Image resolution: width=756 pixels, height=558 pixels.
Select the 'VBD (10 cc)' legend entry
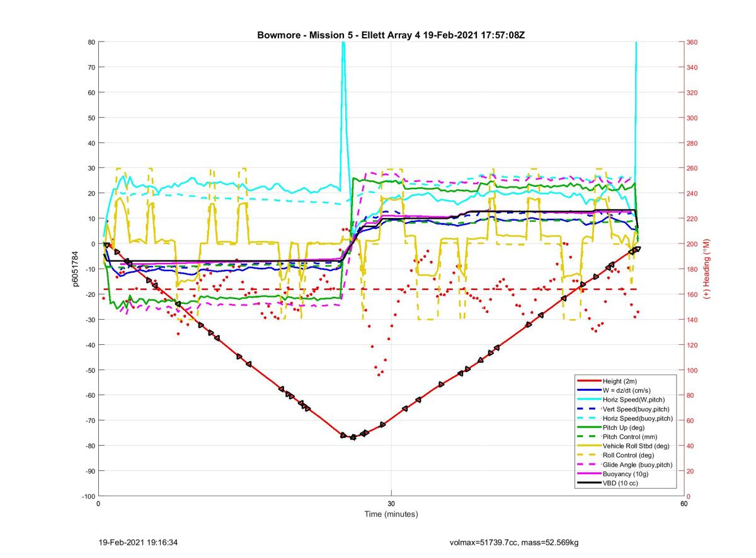[621, 483]
